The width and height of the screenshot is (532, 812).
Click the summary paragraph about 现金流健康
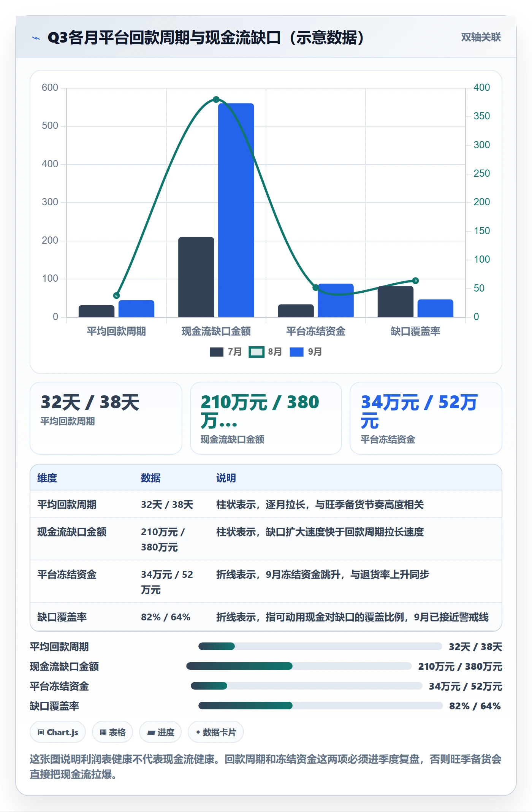pos(266,767)
